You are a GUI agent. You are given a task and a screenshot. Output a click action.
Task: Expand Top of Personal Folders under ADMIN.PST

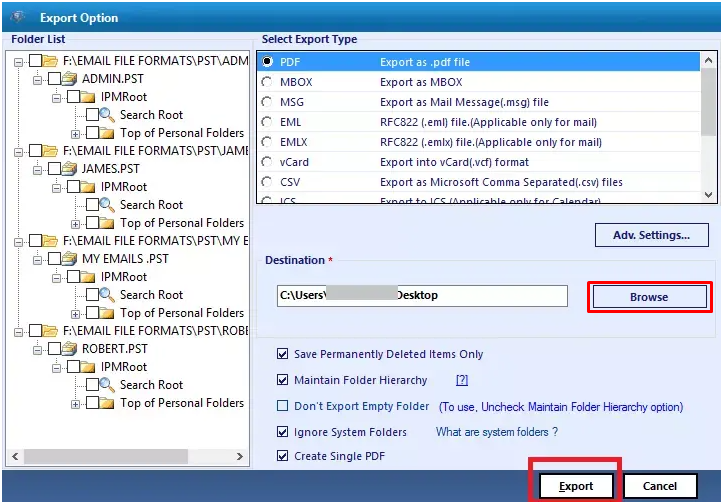(x=75, y=134)
